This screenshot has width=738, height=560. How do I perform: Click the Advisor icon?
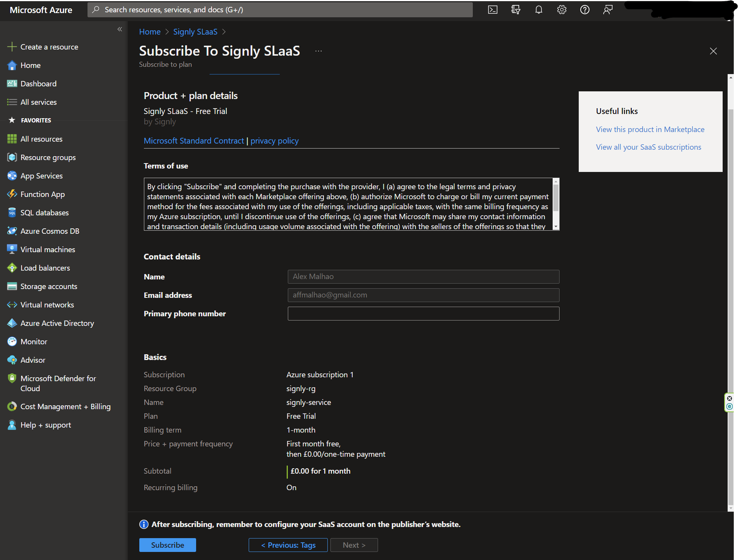tap(12, 360)
